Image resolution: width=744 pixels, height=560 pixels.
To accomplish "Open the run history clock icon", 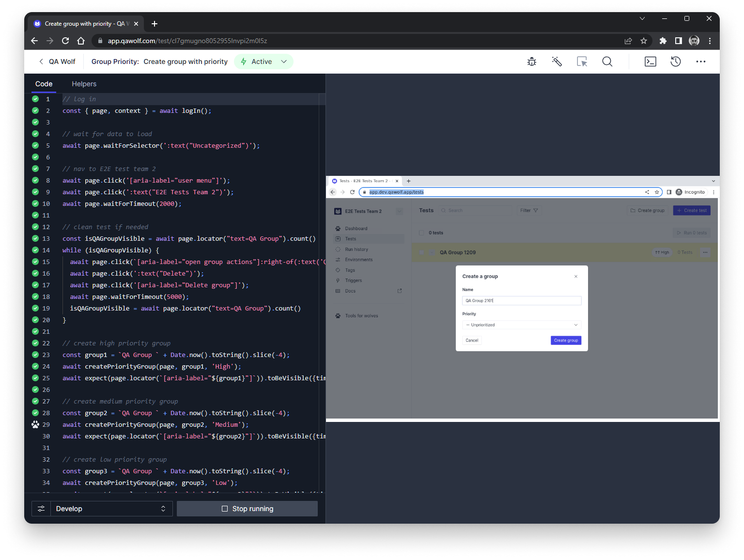I will (x=676, y=62).
